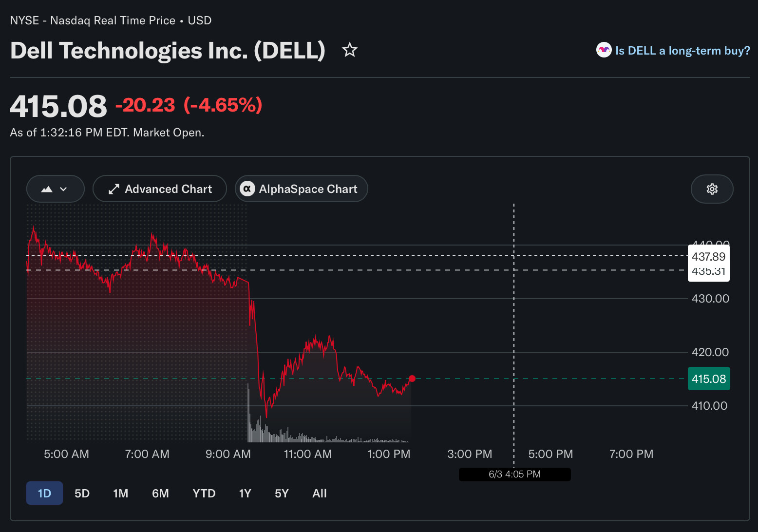The height and width of the screenshot is (532, 758).
Task: Click the green 415.08 price label on the axis
Action: click(x=709, y=379)
